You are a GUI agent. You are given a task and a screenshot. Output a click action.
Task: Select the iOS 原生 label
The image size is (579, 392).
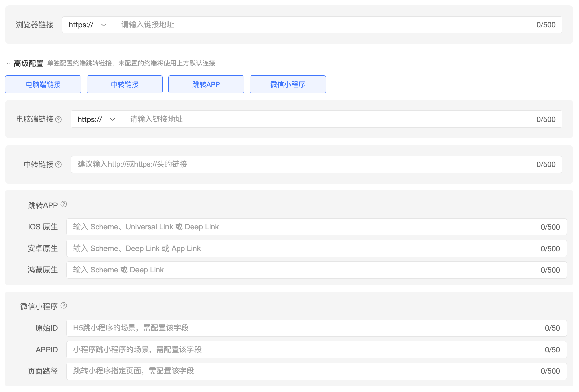(x=43, y=227)
